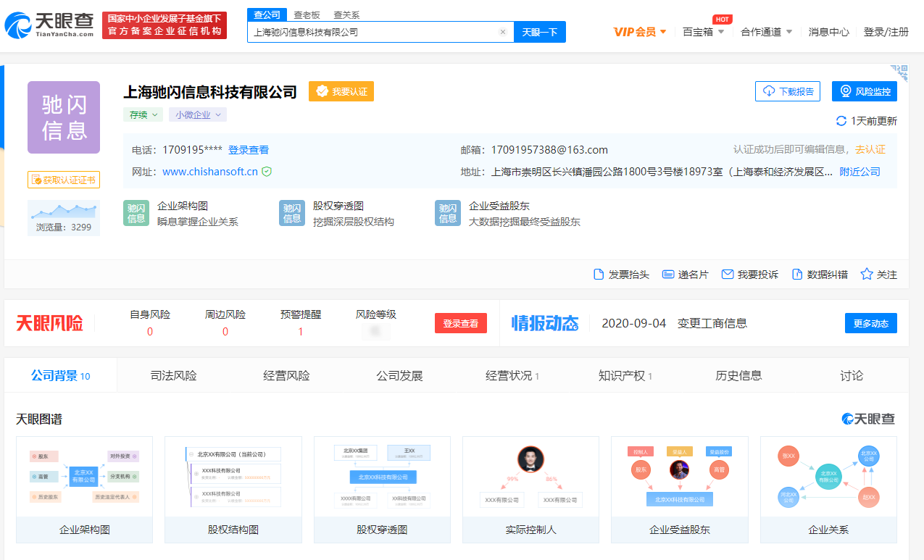
Task: Click the 周边风险 count 0
Action: coord(225,332)
